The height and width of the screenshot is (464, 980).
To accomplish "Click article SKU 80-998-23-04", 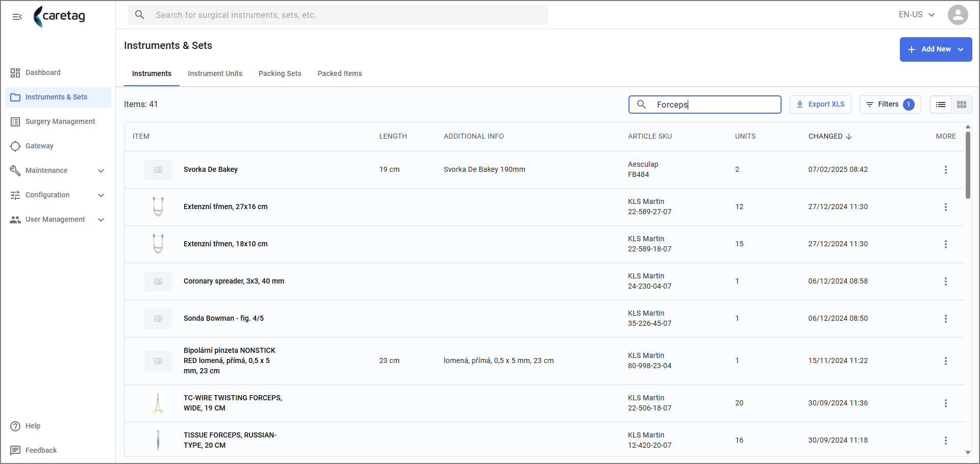I will pyautogui.click(x=649, y=366).
